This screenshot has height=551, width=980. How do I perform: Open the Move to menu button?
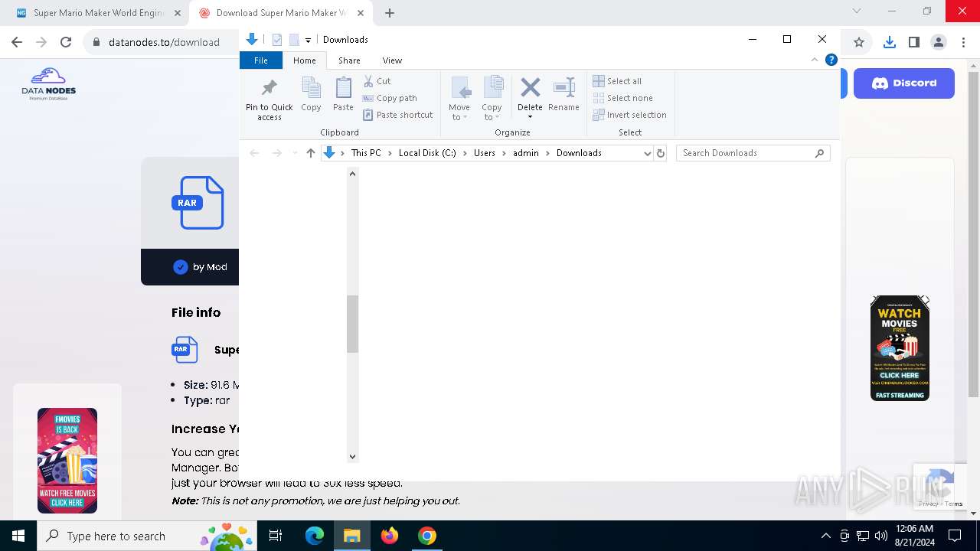click(459, 98)
